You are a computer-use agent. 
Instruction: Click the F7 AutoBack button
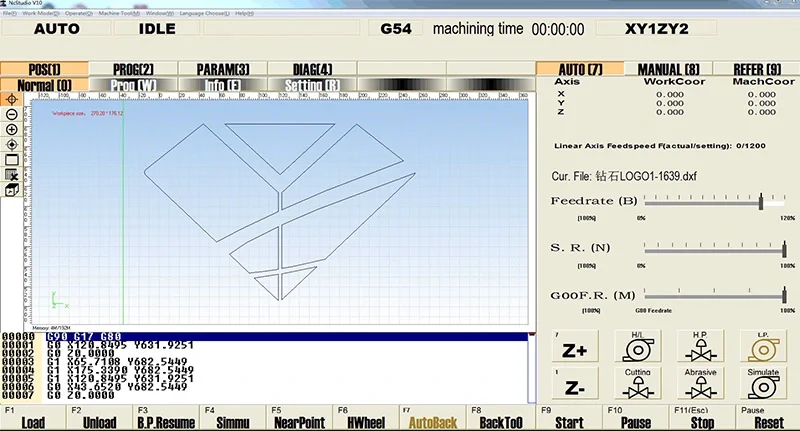click(433, 418)
